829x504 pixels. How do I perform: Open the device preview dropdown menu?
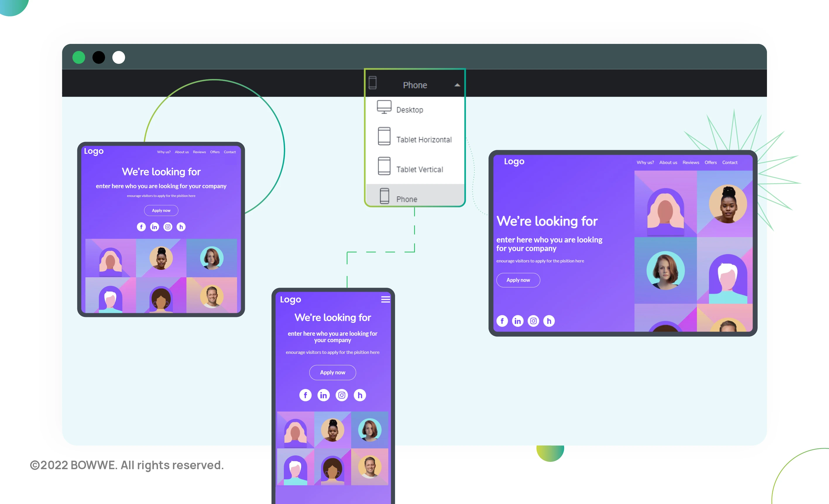(x=414, y=85)
